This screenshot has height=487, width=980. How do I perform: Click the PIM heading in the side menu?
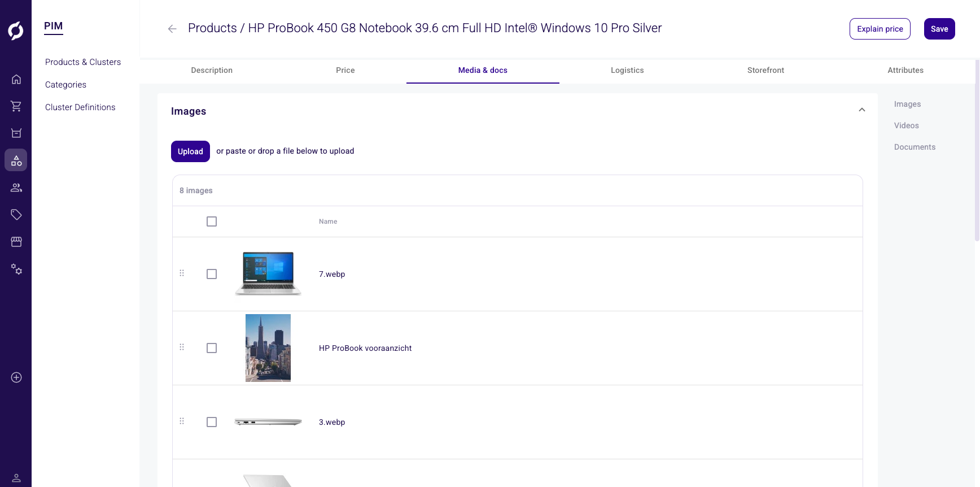(x=54, y=26)
